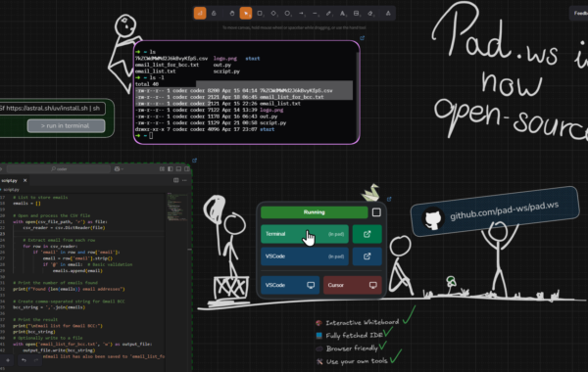Select the Selection arrow tool
588x372 pixels.
pyautogui.click(x=246, y=14)
